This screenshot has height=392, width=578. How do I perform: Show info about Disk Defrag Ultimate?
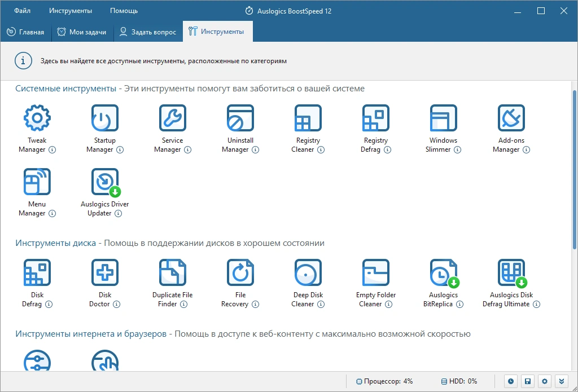(537, 305)
